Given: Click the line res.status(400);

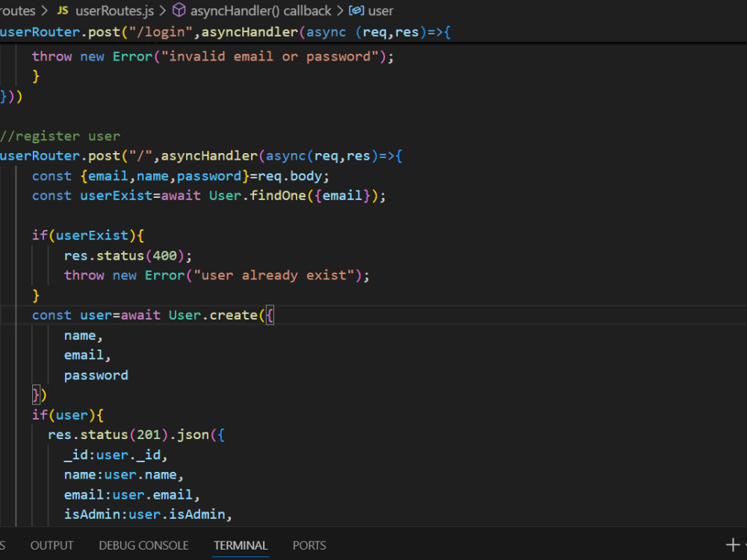Looking at the screenshot, I should click(x=128, y=255).
